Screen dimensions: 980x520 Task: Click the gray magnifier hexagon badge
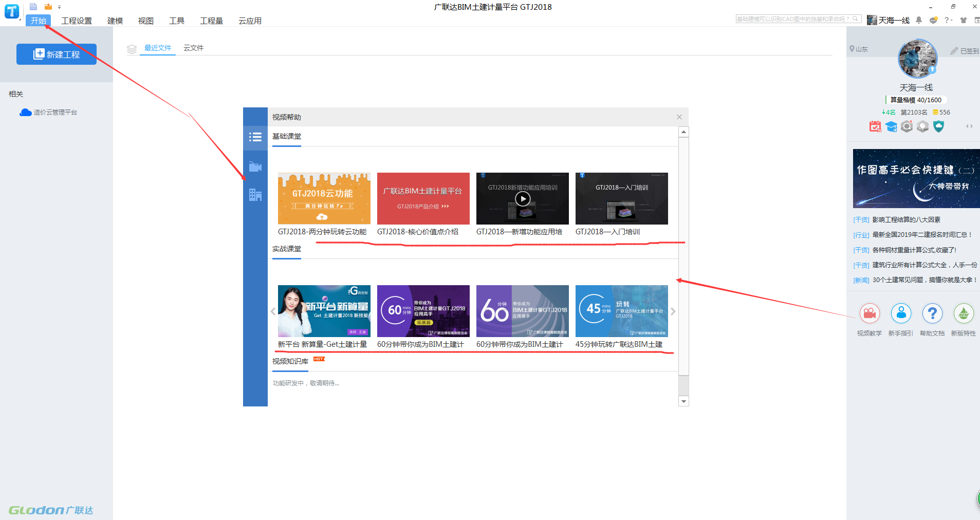pos(907,126)
